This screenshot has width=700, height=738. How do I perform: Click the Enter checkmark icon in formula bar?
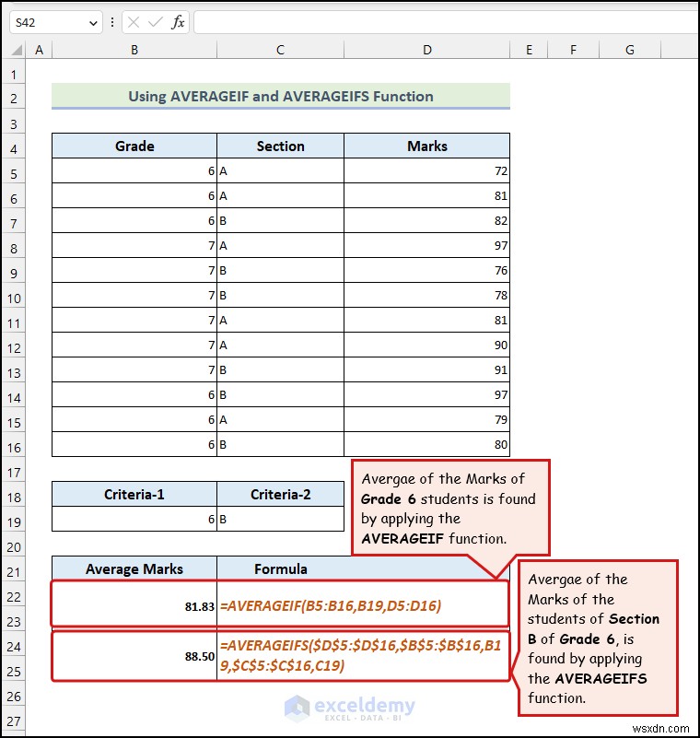[x=155, y=22]
